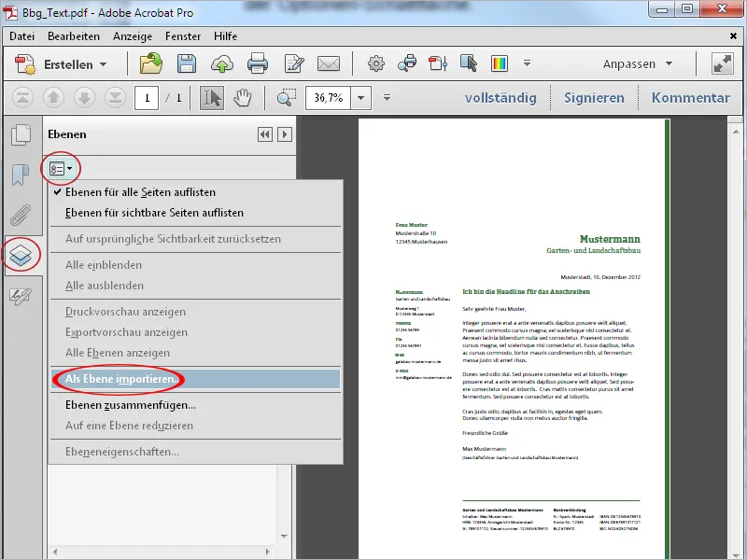Open the Erstellen dropdown arrow
Viewport: 747px width, 560px height.
pyautogui.click(x=104, y=63)
